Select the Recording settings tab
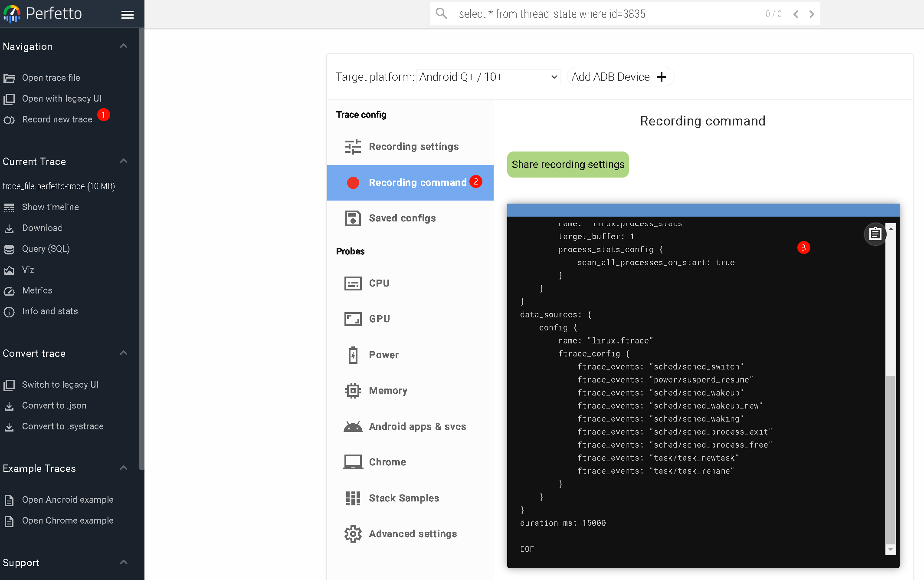 [x=413, y=146]
